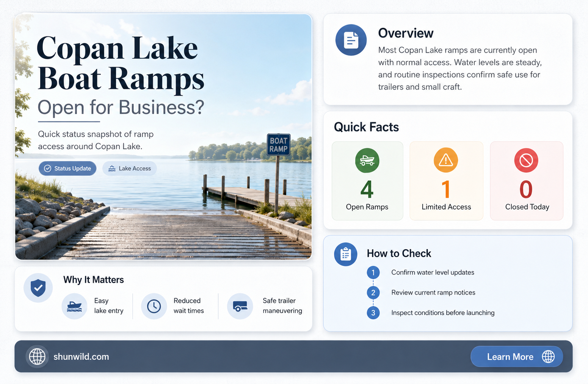Viewport: 588px width, 384px height.
Task: Click the red prohibited icon above Closed Today
Action: (526, 161)
